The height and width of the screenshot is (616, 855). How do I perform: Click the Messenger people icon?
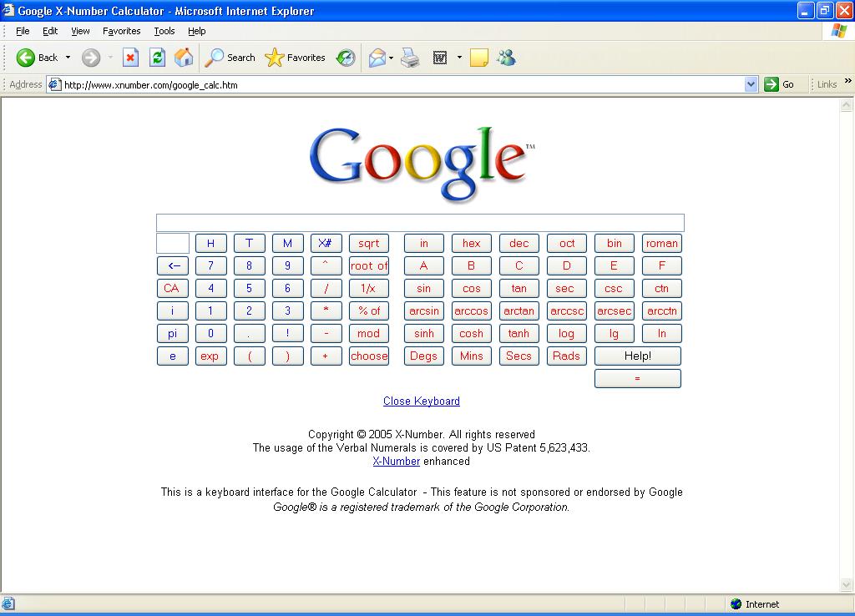[507, 58]
